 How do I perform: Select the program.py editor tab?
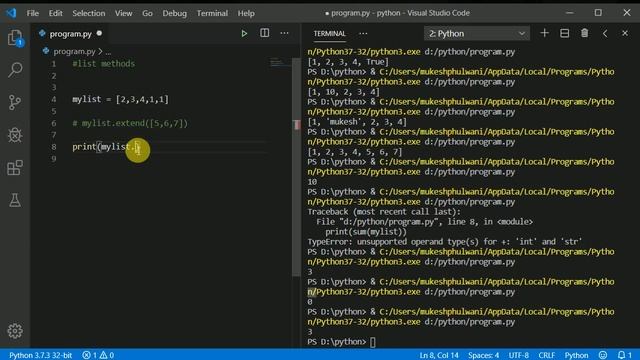click(70, 33)
